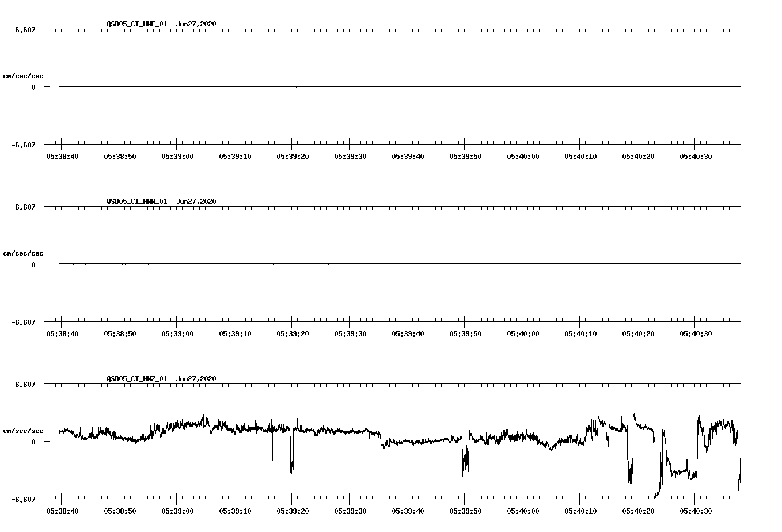Viewport: 782px width, 532px height.
Task: Click 05:39:00 time label under HNE plot
Action: tap(177, 157)
